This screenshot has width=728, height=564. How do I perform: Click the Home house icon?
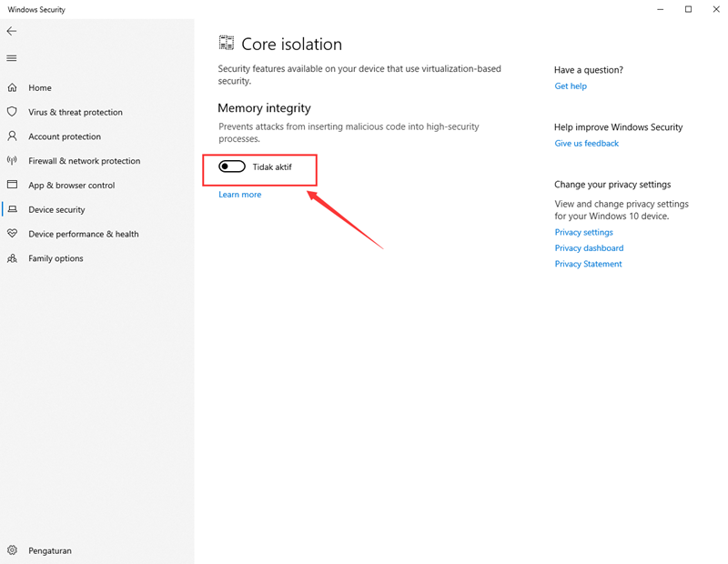12,87
